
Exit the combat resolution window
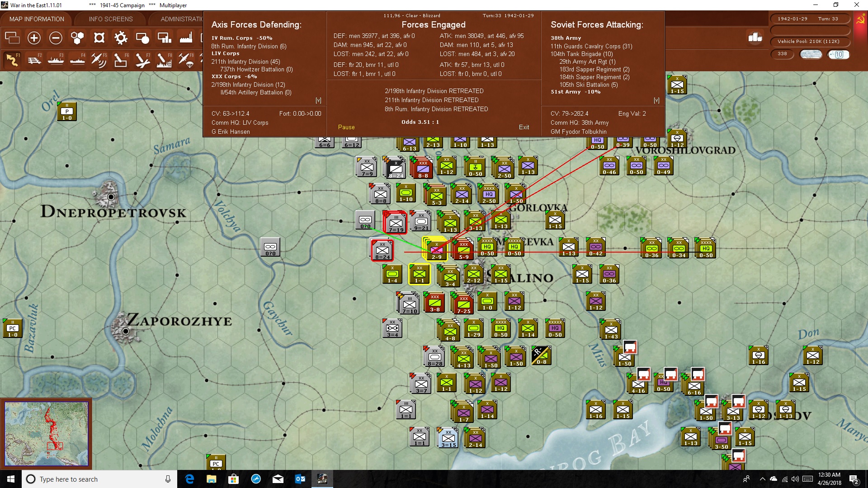524,127
